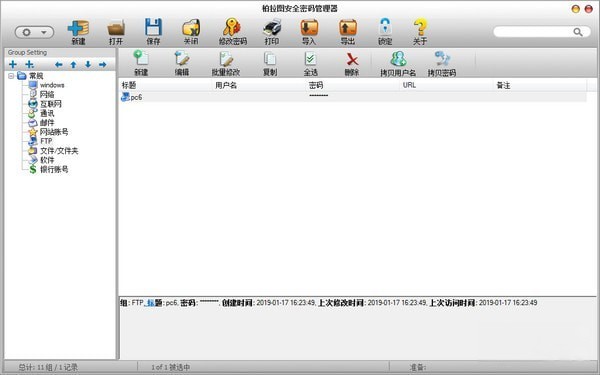Click the add group plus icon
The width and height of the screenshot is (600, 375).
(x=13, y=64)
